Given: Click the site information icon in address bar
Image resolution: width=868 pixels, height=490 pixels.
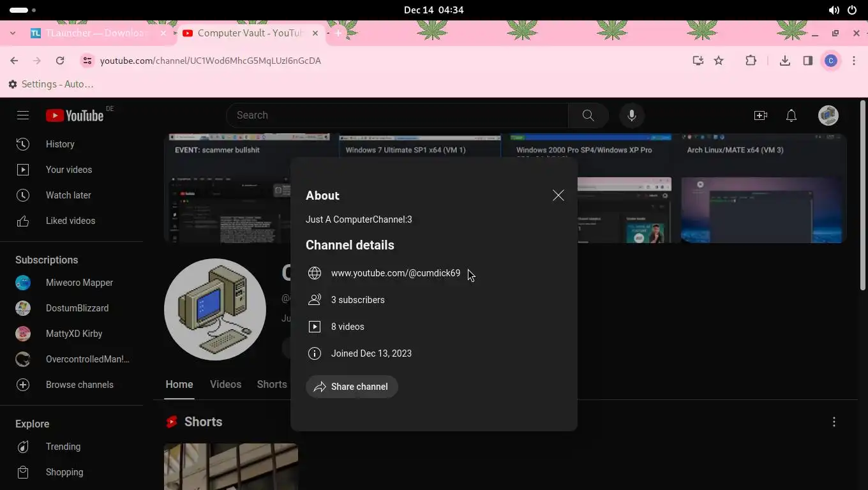Looking at the screenshot, I should tap(87, 61).
